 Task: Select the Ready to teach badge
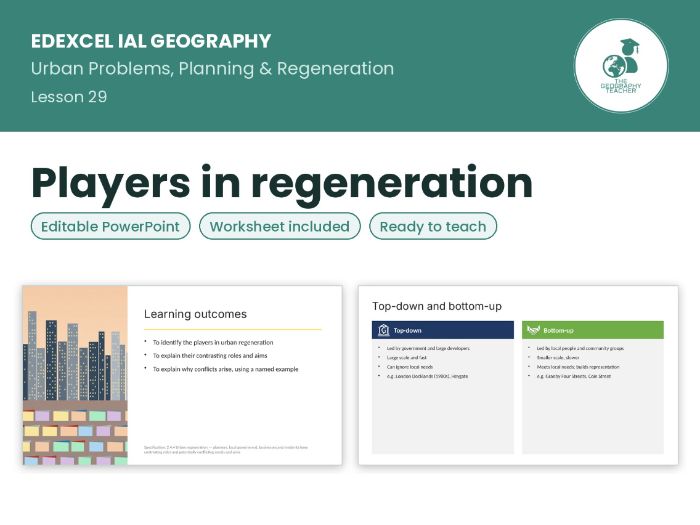tap(433, 226)
